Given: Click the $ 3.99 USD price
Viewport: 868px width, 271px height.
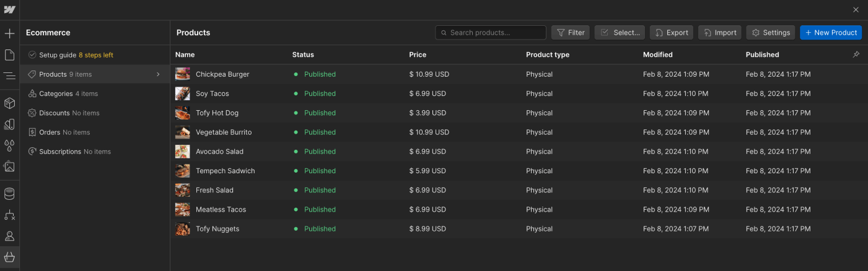Looking at the screenshot, I should point(427,113).
